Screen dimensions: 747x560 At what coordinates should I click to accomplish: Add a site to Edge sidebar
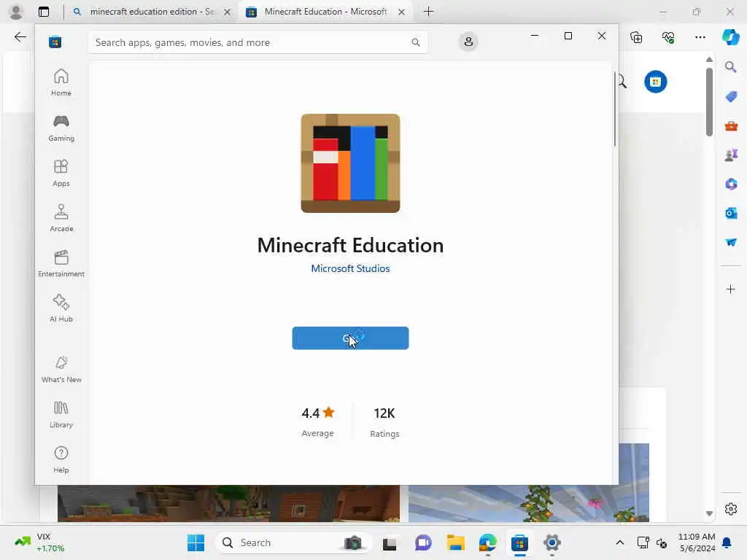click(731, 289)
